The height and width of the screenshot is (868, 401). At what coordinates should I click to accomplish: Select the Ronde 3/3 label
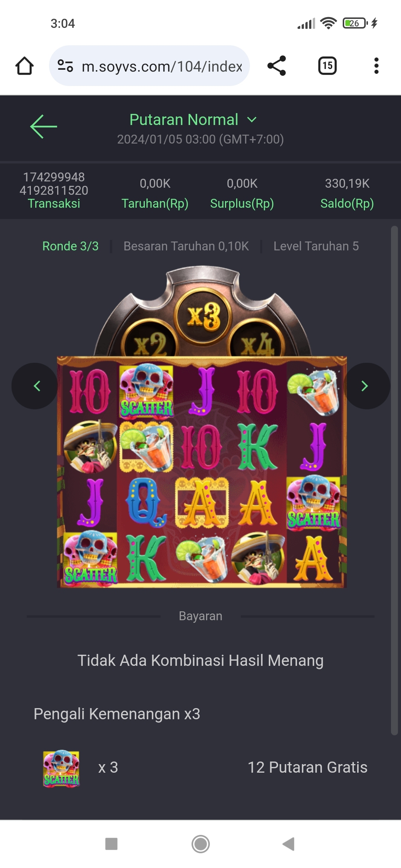point(71,246)
